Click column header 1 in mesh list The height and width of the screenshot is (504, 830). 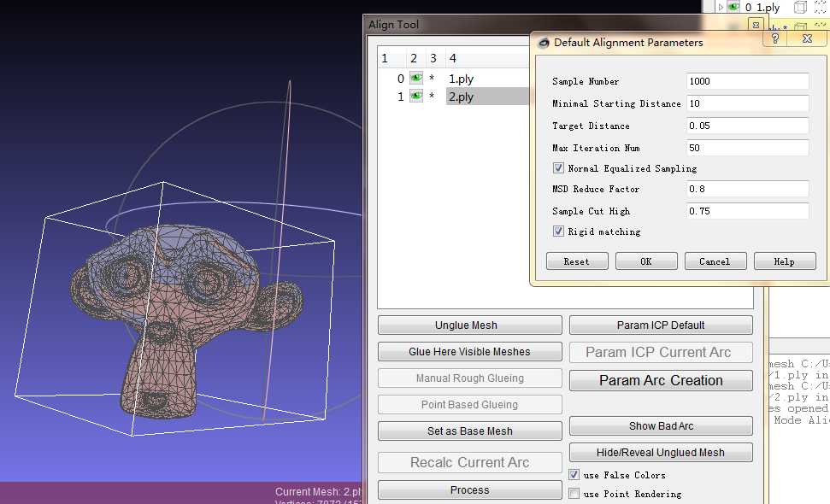pos(392,58)
